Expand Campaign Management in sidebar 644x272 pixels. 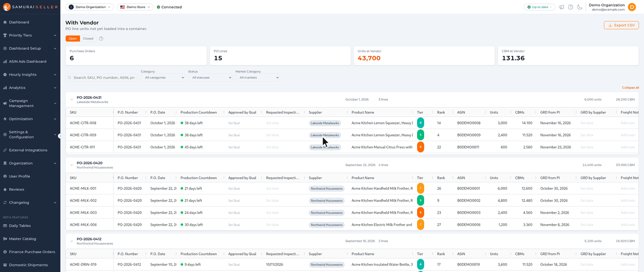click(30, 103)
